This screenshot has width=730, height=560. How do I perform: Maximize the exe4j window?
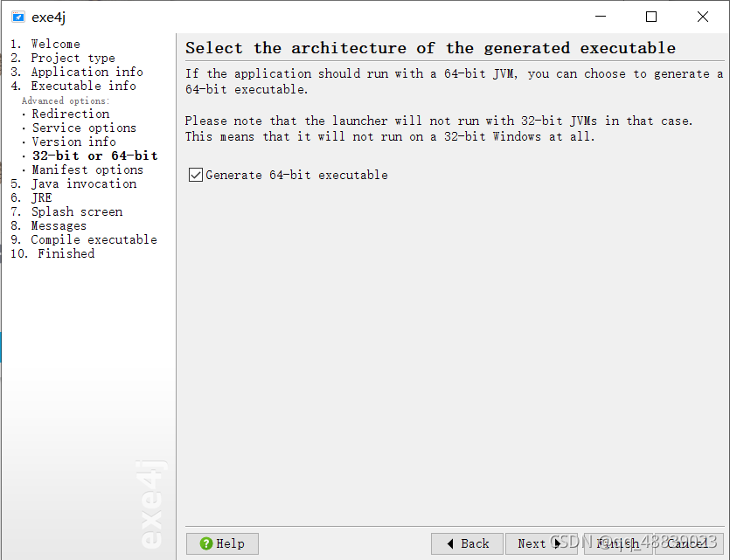tap(651, 17)
